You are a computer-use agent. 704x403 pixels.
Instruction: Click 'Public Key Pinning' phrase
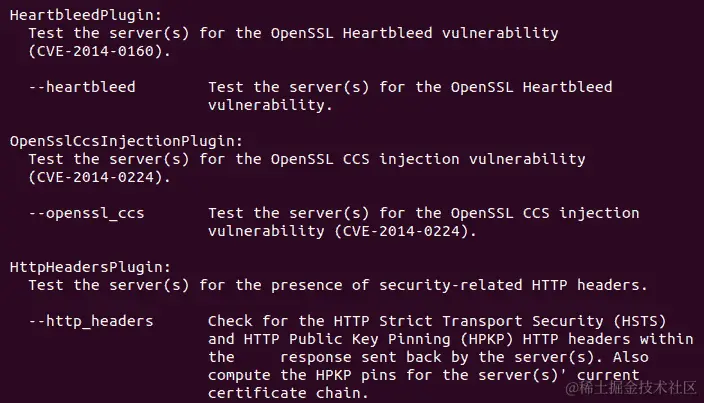370,339
